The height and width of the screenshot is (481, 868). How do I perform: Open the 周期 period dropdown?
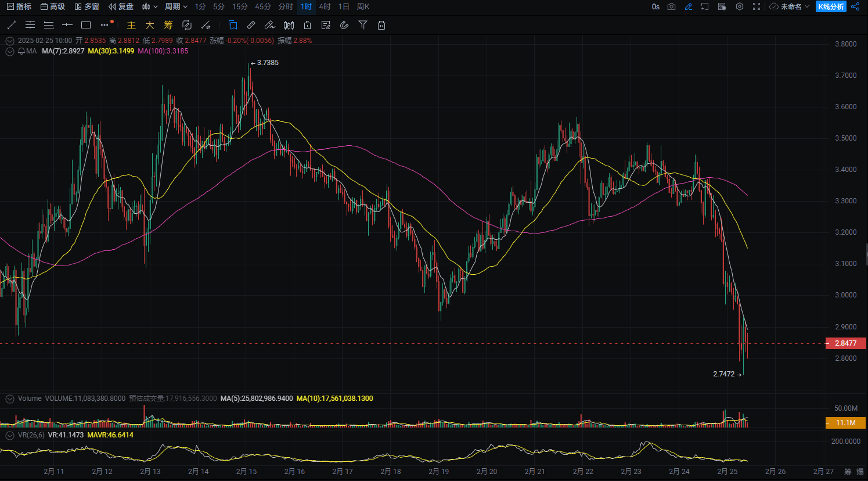[x=176, y=6]
